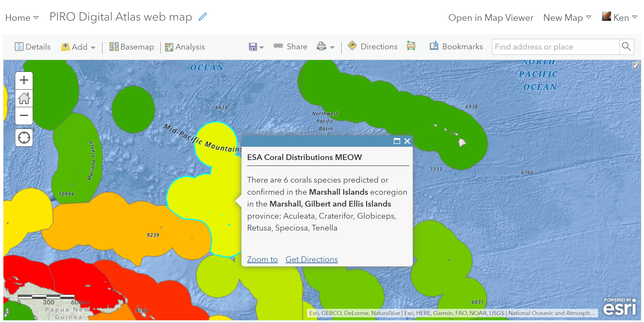The width and height of the screenshot is (644, 323).
Task: Find my location on the map
Action: 24,137
